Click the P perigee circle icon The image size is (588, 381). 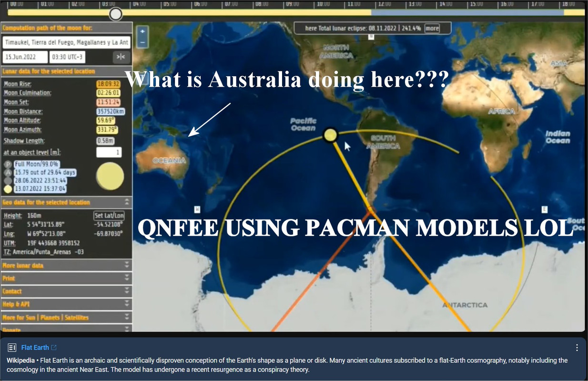(x=8, y=164)
